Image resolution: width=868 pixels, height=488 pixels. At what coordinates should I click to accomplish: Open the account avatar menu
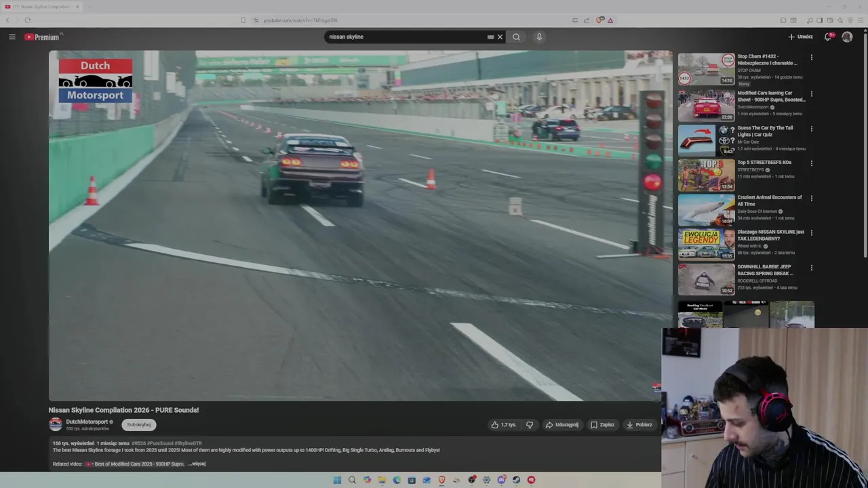[x=847, y=37]
